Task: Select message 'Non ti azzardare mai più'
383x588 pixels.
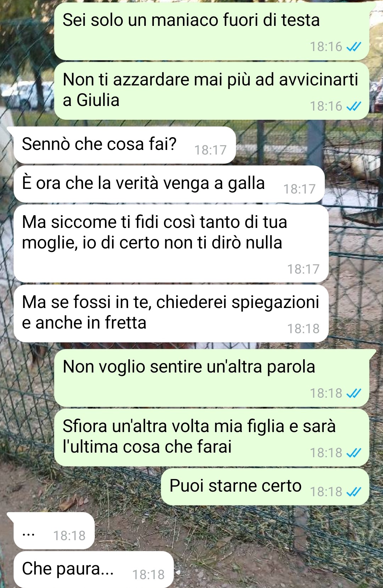Action: [x=212, y=91]
